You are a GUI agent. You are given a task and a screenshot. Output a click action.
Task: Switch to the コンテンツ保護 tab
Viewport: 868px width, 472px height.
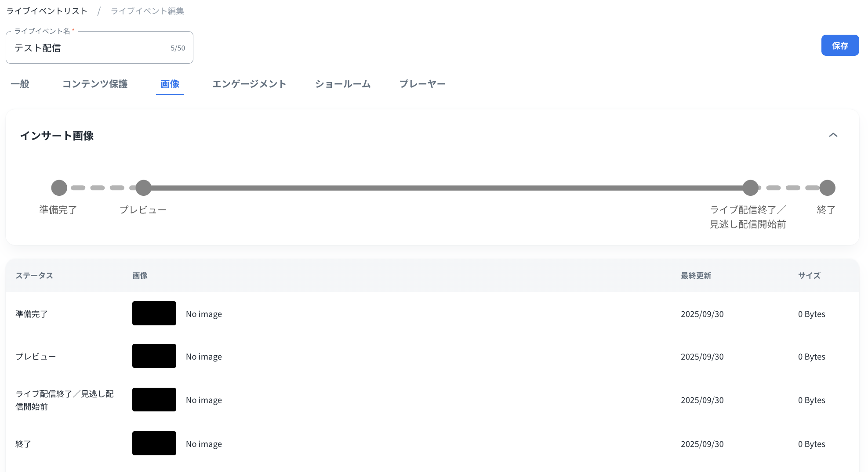[x=95, y=84]
